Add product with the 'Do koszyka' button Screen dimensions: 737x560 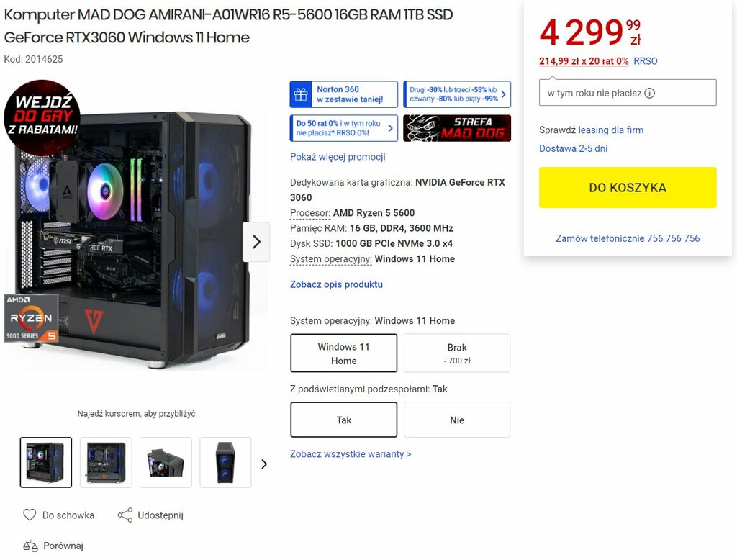[628, 188]
